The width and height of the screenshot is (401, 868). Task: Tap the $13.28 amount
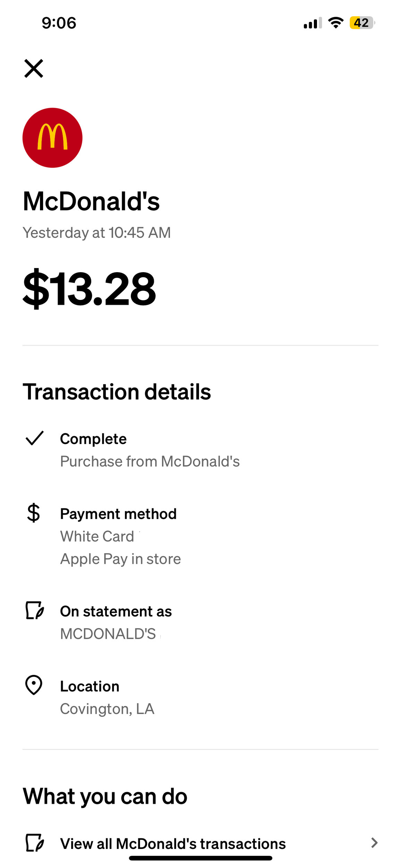(89, 289)
